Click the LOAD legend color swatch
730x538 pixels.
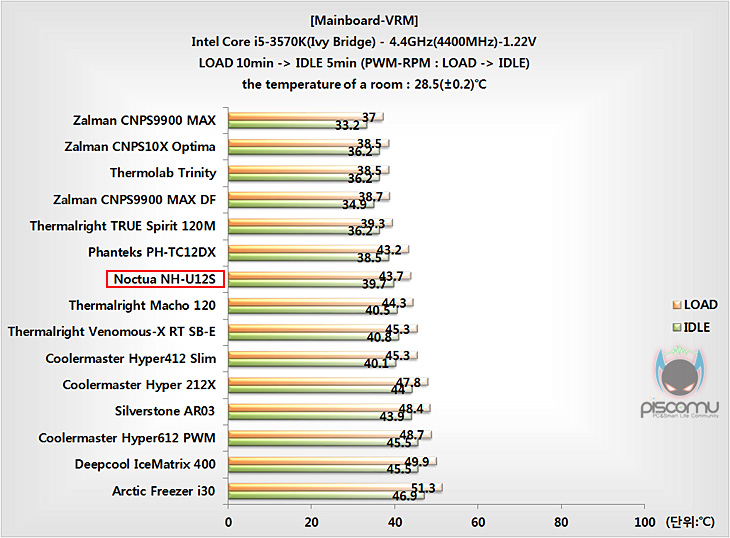(677, 305)
